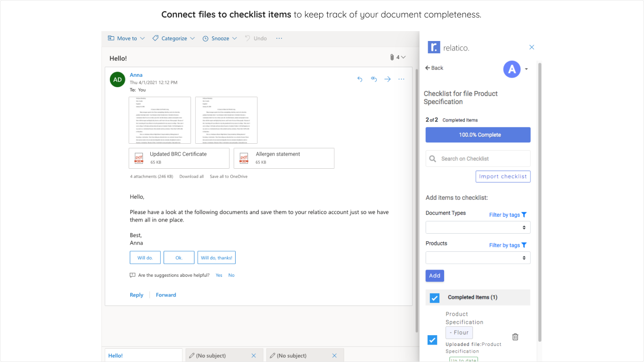
Task: Click the Import checklist button
Action: pyautogui.click(x=503, y=176)
